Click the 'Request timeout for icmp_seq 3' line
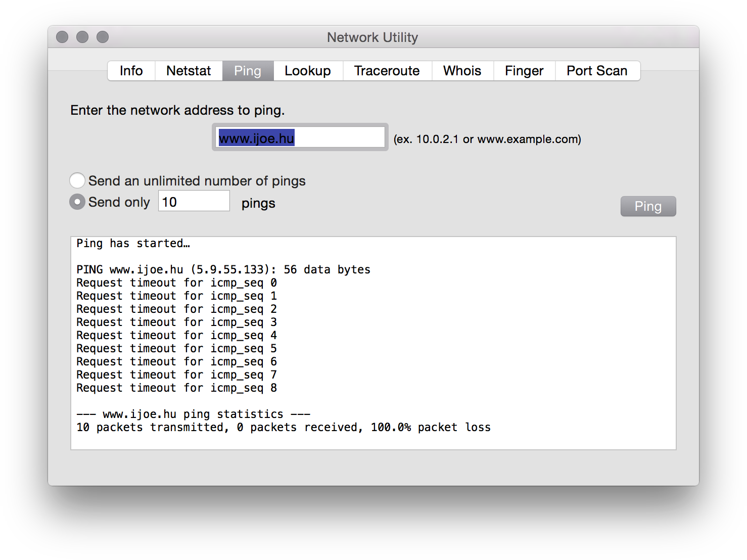 177,322
